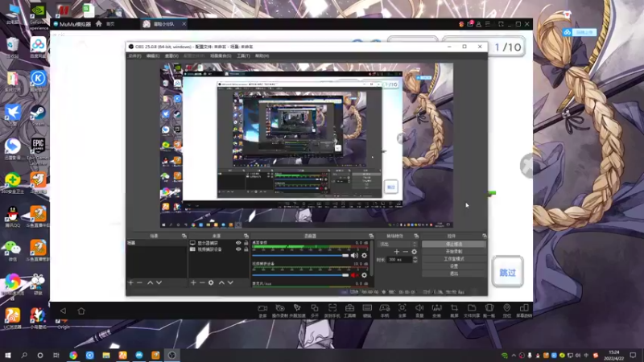Open transition properties gear in Scene Transitions
The height and width of the screenshot is (362, 644).
coord(414,252)
